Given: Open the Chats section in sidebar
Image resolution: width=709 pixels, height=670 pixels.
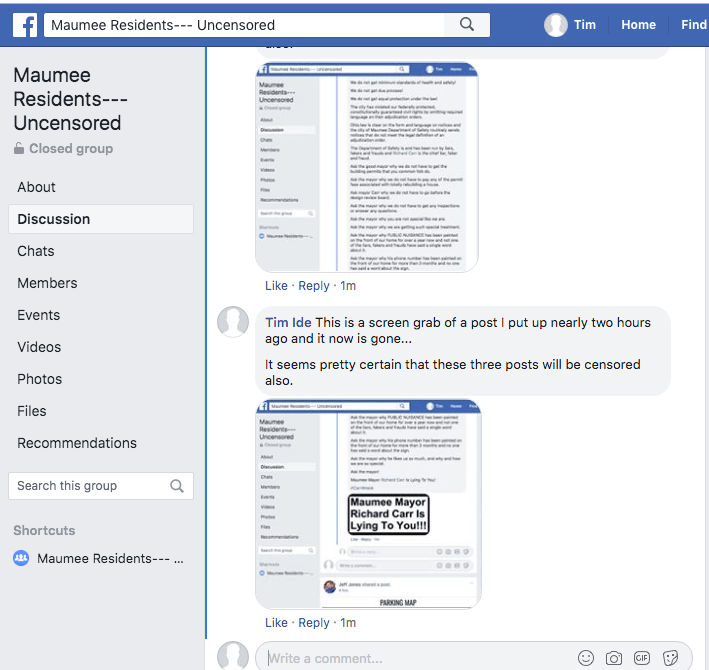Looking at the screenshot, I should coord(36,251).
